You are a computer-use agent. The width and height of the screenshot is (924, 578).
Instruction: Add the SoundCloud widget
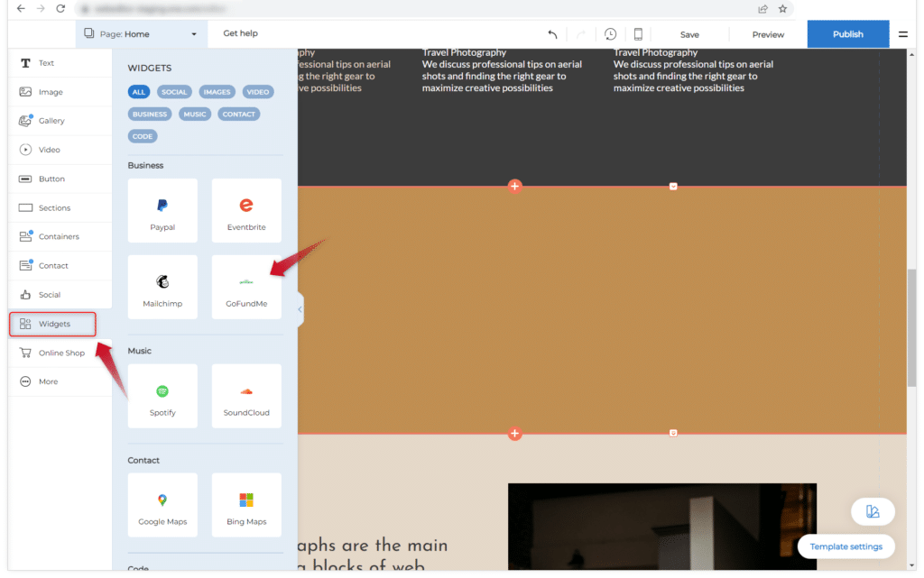246,397
